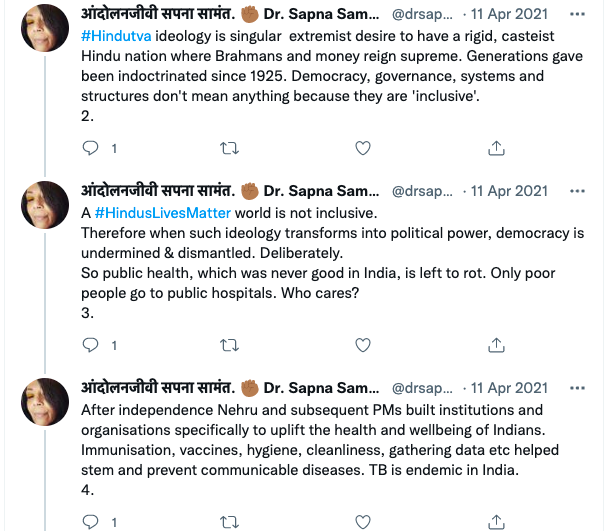This screenshot has height=531, width=606.
Task: Click the date of the Nehru tweet
Action: pyautogui.click(x=509, y=388)
